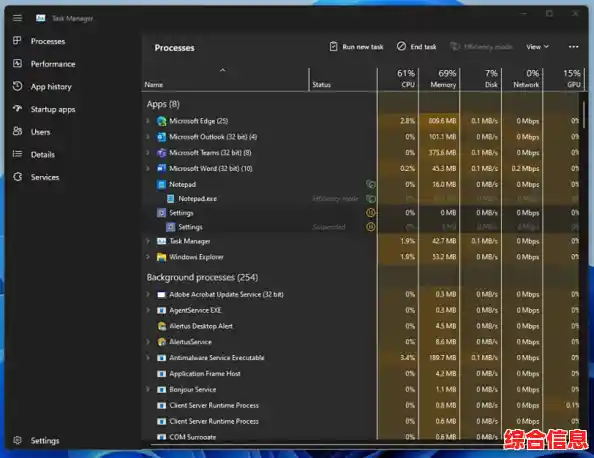Click the Settings gear icon at bottom
This screenshot has height=458, width=594.
click(x=17, y=440)
